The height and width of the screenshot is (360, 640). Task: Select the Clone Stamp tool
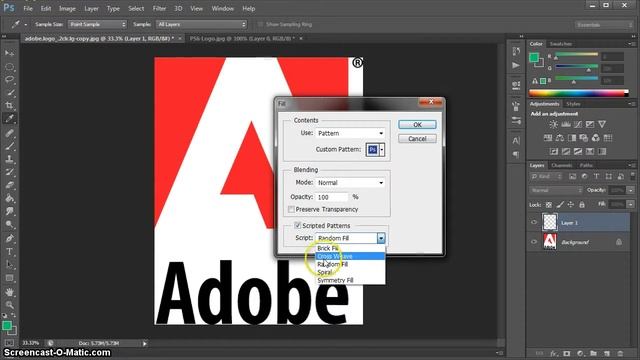click(x=9, y=159)
